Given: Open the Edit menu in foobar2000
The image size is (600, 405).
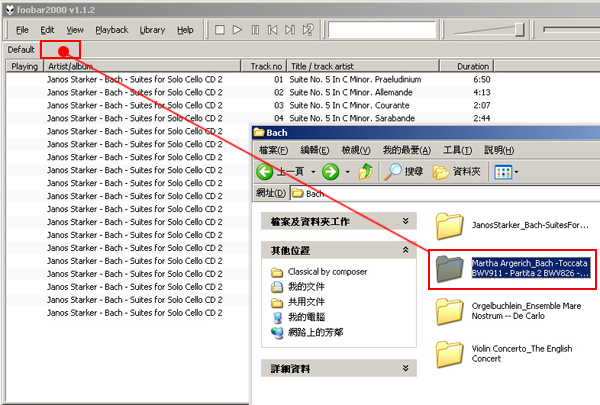Looking at the screenshot, I should tap(47, 30).
